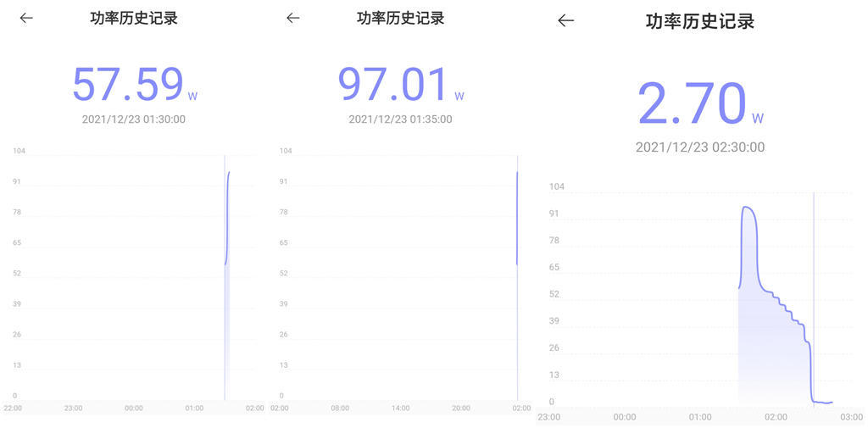Viewport: 868px width, 439px height.
Task: Tap the 功率历史记录 title above 97.01 W
Action: pyautogui.click(x=400, y=18)
